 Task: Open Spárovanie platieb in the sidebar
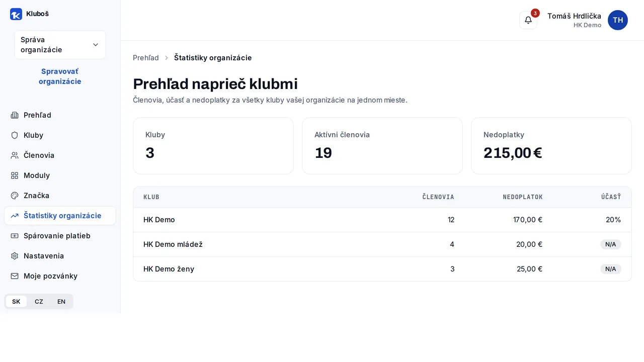pyautogui.click(x=60, y=236)
